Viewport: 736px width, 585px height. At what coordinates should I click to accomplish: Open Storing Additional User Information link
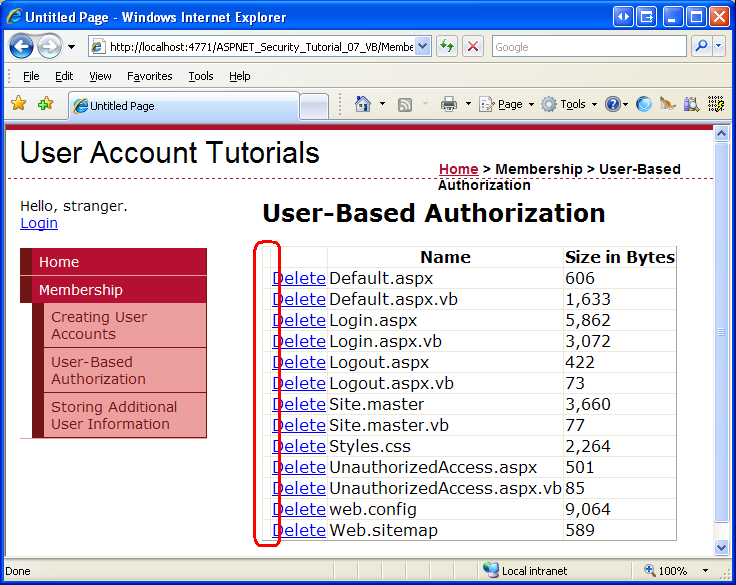coord(125,416)
